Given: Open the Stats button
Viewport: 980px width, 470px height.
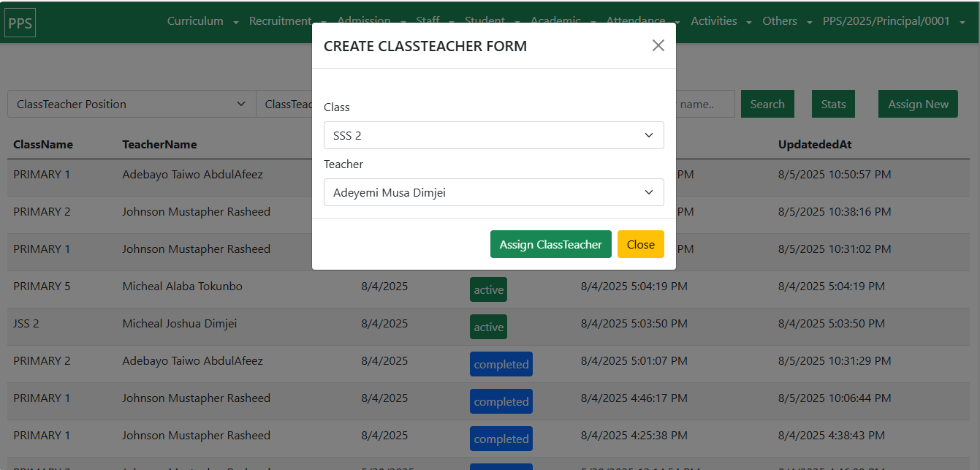Looking at the screenshot, I should pyautogui.click(x=833, y=104).
